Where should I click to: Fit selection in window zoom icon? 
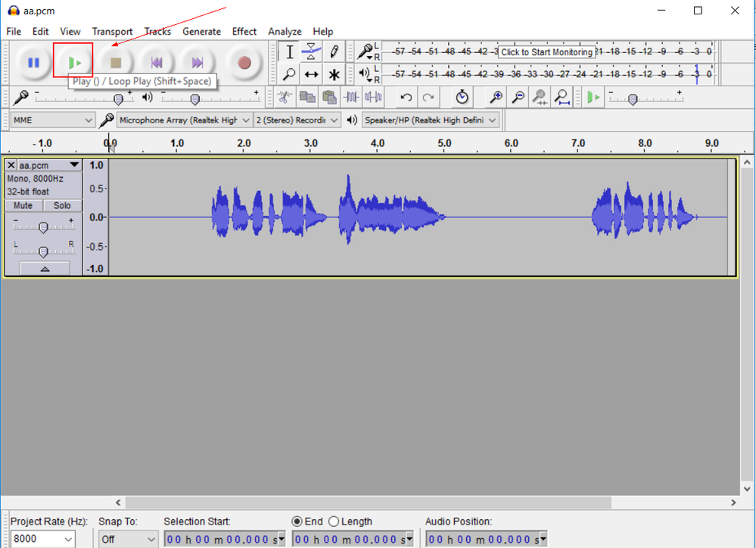click(x=540, y=98)
